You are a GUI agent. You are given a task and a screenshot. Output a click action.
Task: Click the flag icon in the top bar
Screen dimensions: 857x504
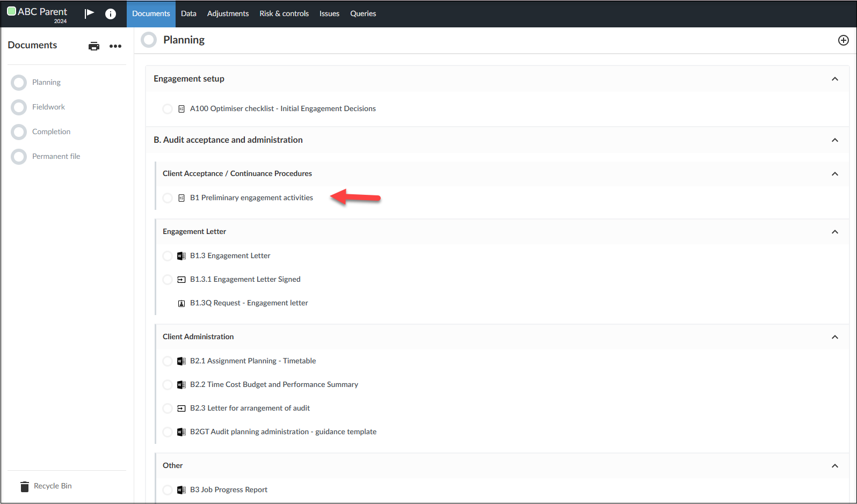click(x=90, y=13)
